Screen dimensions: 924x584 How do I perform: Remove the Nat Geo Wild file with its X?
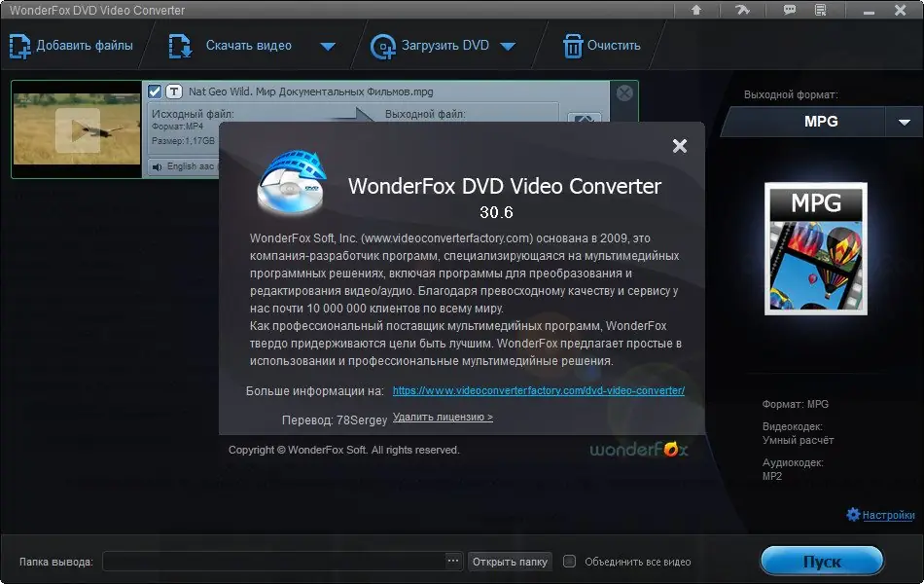[624, 92]
